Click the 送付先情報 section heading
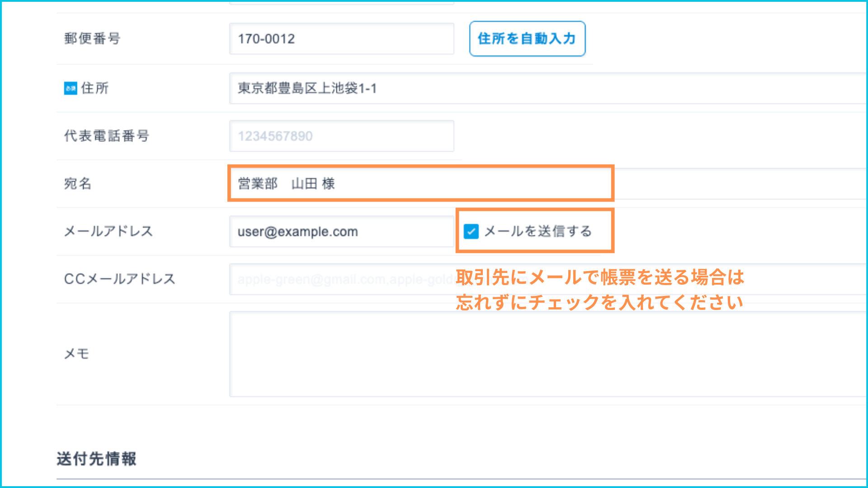868x488 pixels. coord(96,459)
